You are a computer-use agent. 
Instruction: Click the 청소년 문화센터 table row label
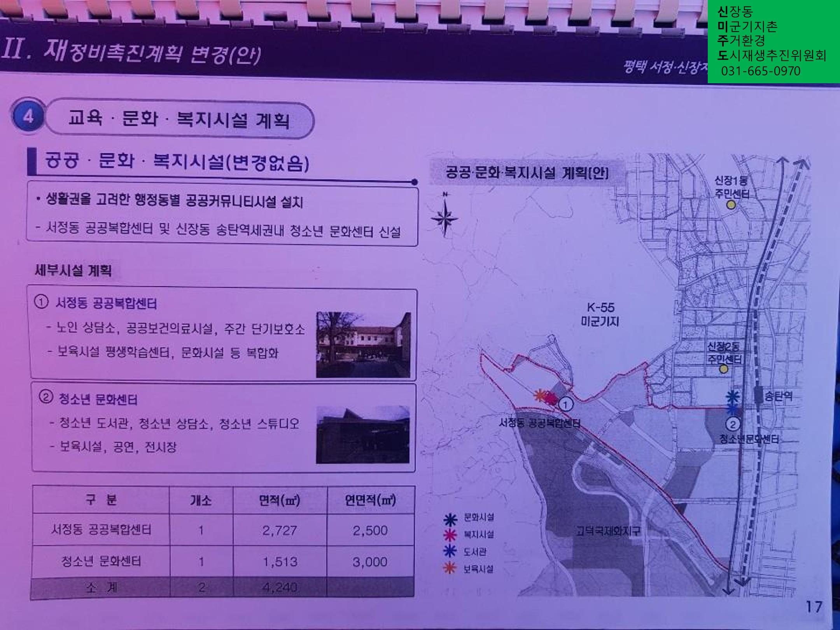[101, 561]
